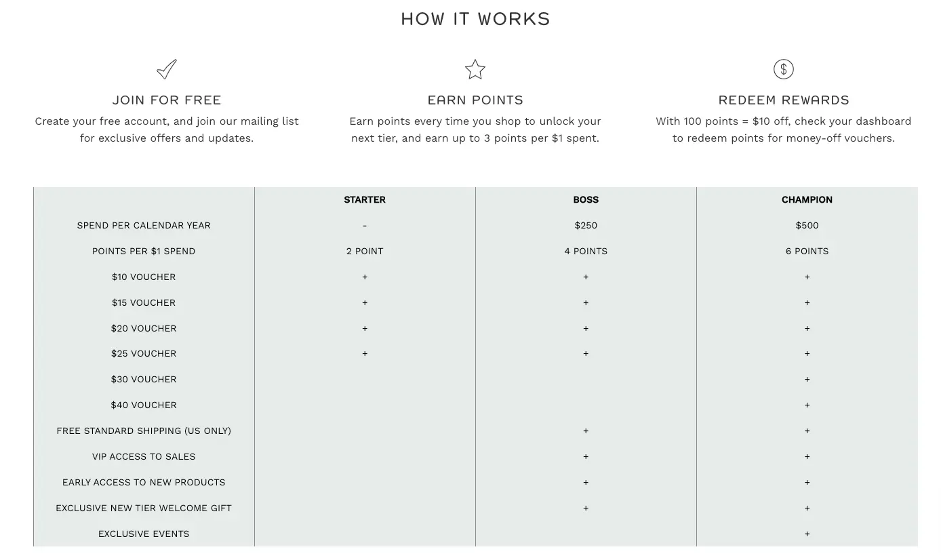This screenshot has height=560, width=941.
Task: Click the dollar coin icon above Redeem Rewards
Action: [783, 69]
